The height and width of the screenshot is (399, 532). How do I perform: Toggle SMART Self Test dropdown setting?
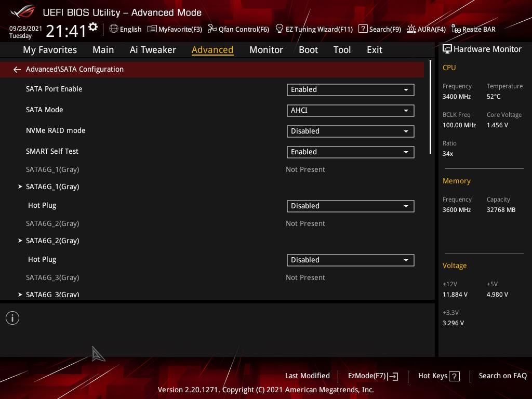(351, 152)
